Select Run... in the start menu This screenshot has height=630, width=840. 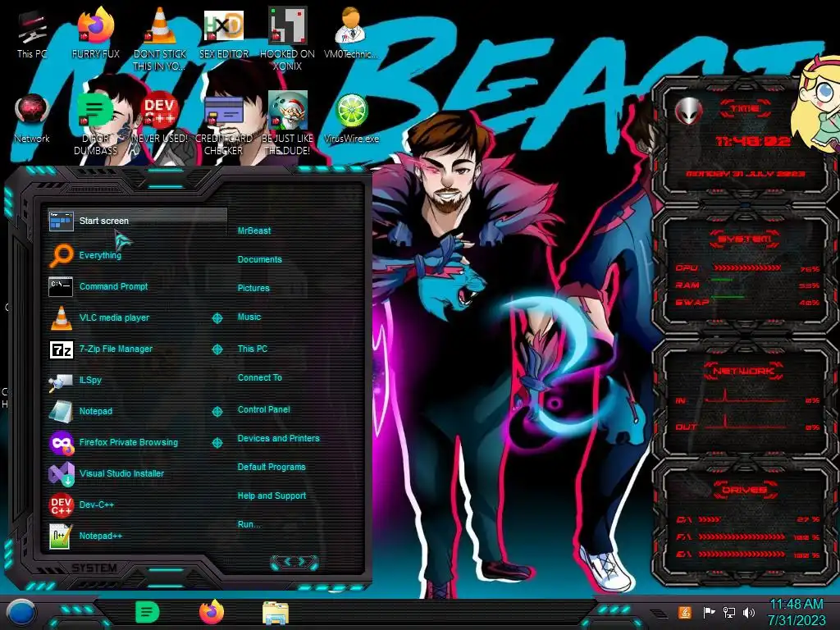pos(249,524)
